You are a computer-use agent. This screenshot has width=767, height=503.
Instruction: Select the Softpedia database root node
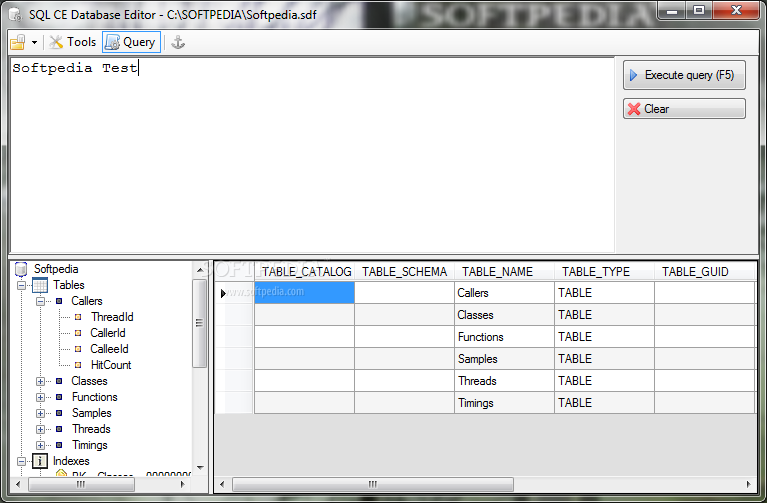(x=56, y=269)
